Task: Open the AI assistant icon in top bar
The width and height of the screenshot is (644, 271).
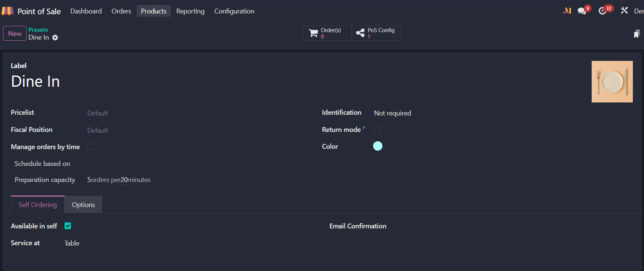Action: click(x=567, y=11)
